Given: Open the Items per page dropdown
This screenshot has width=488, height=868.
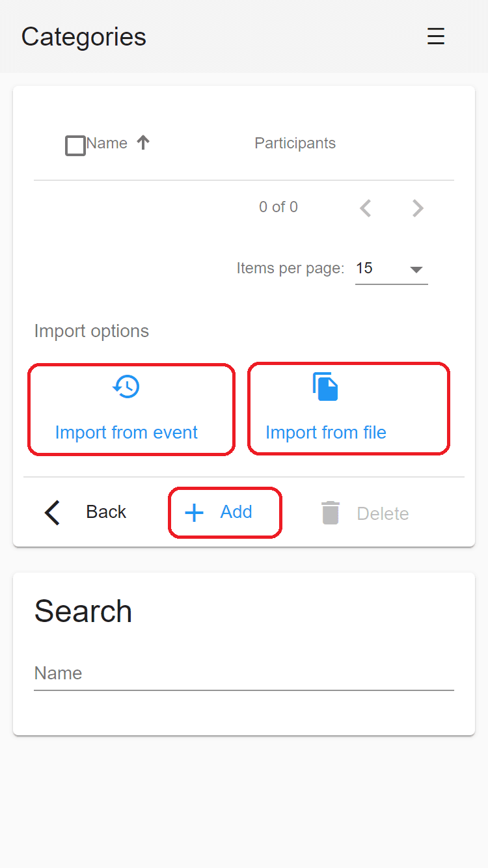Looking at the screenshot, I should click(391, 268).
